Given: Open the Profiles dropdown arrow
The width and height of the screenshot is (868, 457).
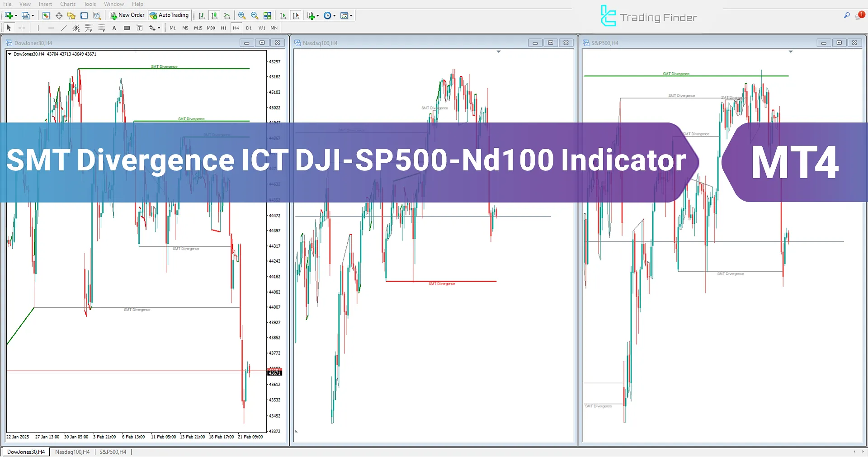Looking at the screenshot, I should [x=33, y=15].
